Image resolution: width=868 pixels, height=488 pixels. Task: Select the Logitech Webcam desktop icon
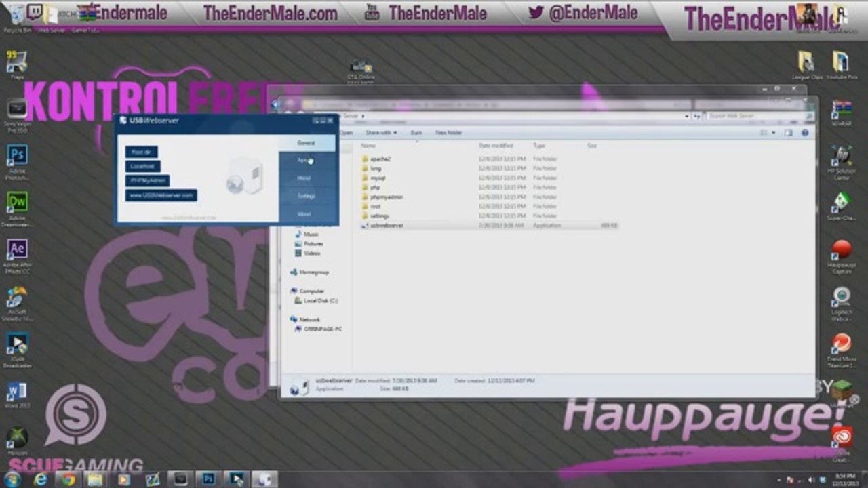[842, 304]
